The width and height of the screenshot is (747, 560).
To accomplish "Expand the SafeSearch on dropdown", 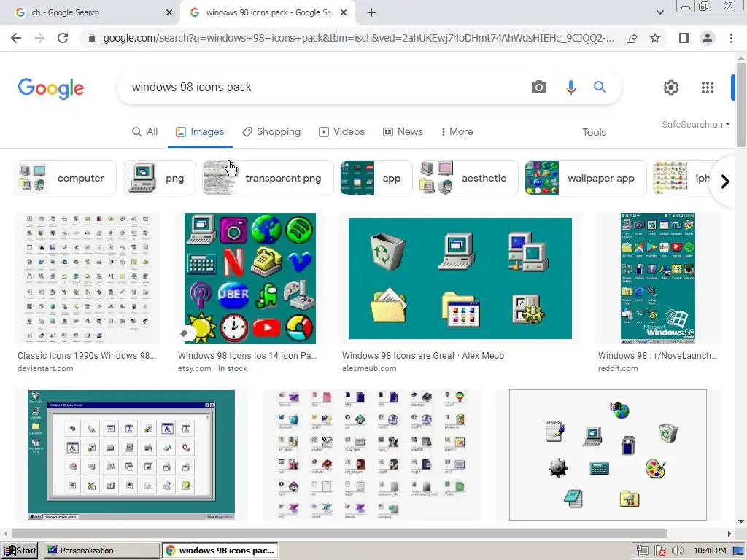I will click(x=695, y=124).
